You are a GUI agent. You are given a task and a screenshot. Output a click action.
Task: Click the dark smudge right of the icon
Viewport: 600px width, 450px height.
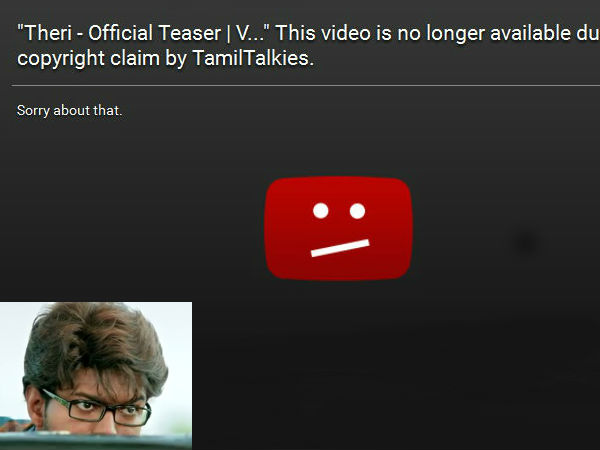pyautogui.click(x=526, y=242)
